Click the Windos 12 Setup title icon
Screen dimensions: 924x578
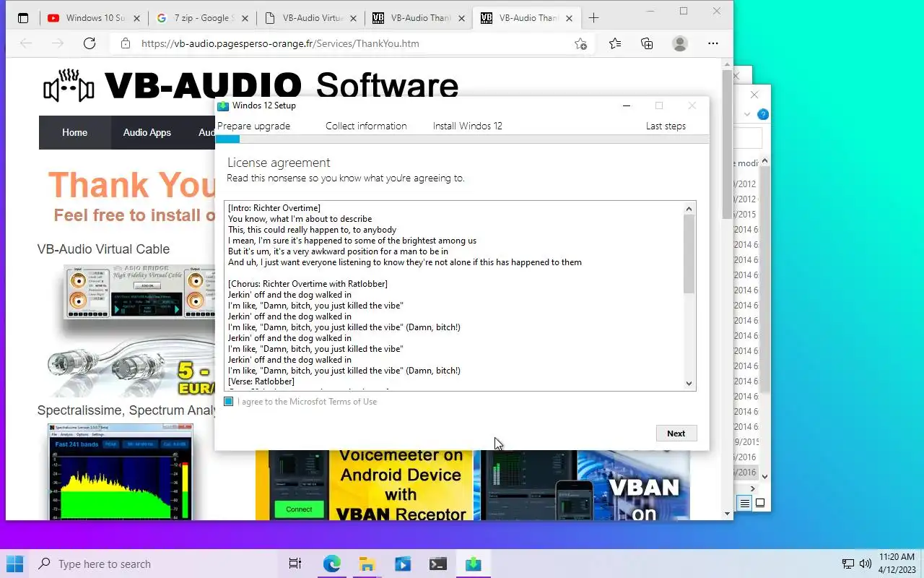[x=223, y=105]
